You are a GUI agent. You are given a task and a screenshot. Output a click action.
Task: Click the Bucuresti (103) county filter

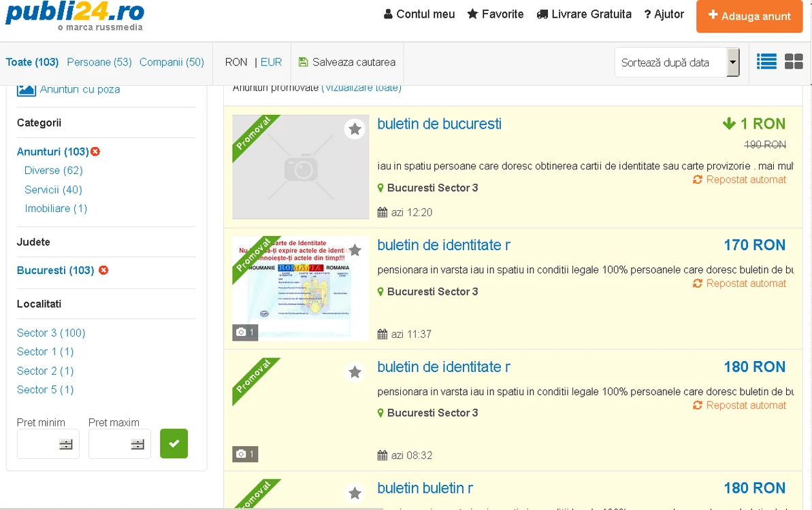[x=55, y=271]
